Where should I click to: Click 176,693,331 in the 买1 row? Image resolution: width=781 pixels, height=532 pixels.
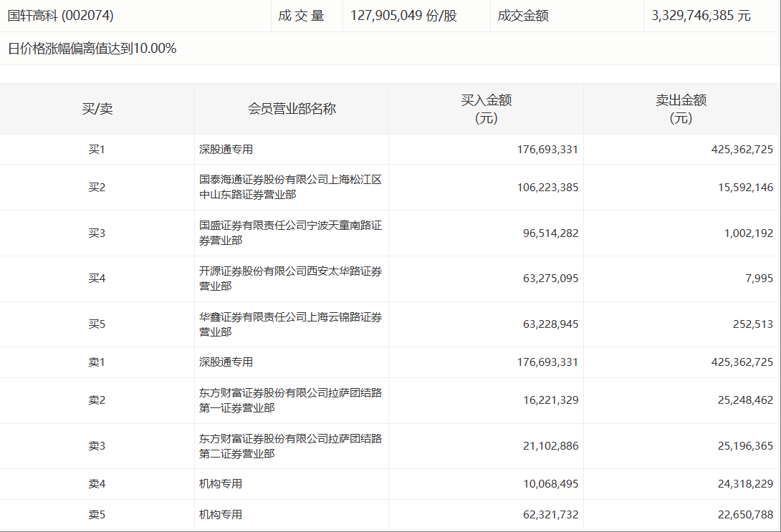[547, 150]
